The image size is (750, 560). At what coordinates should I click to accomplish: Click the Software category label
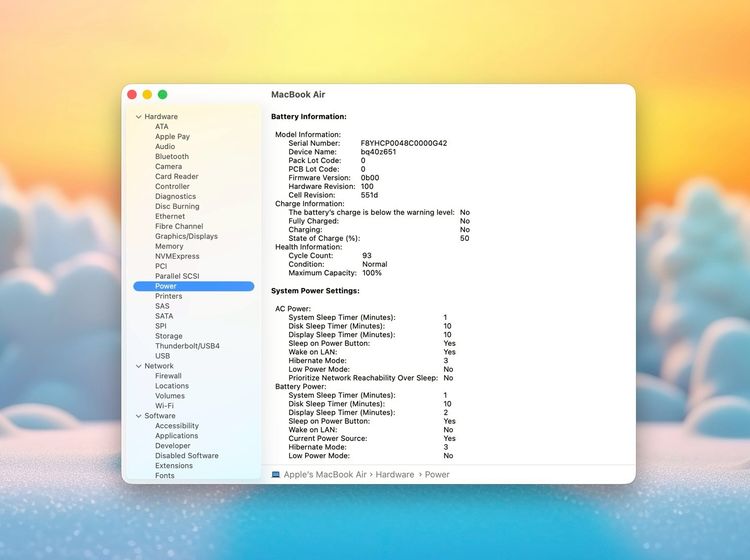coord(160,416)
